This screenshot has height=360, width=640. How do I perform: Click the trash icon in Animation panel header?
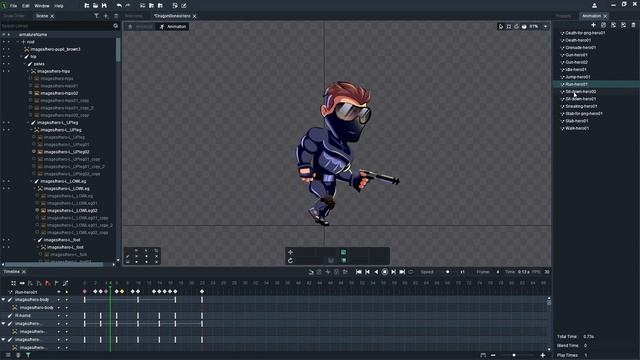coord(633,25)
